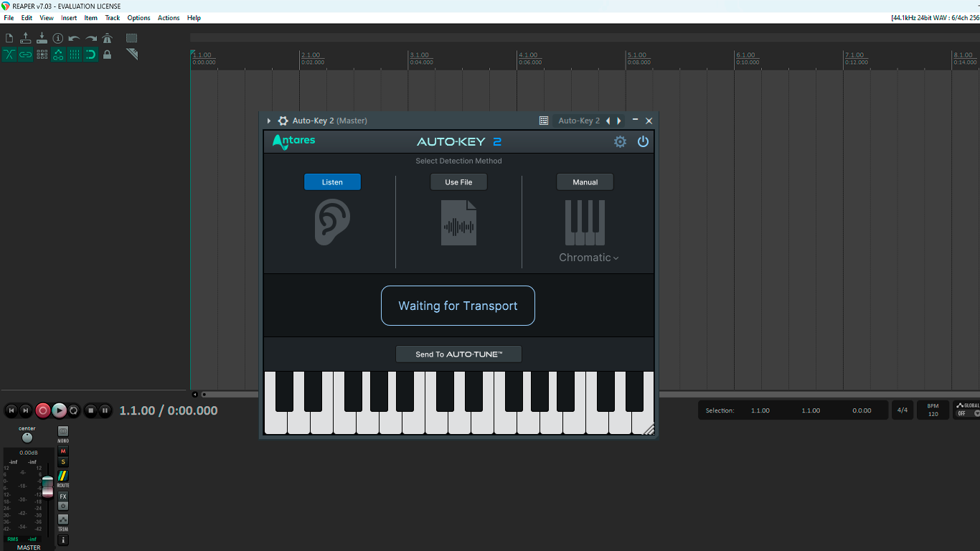Open the View menu

[47, 18]
